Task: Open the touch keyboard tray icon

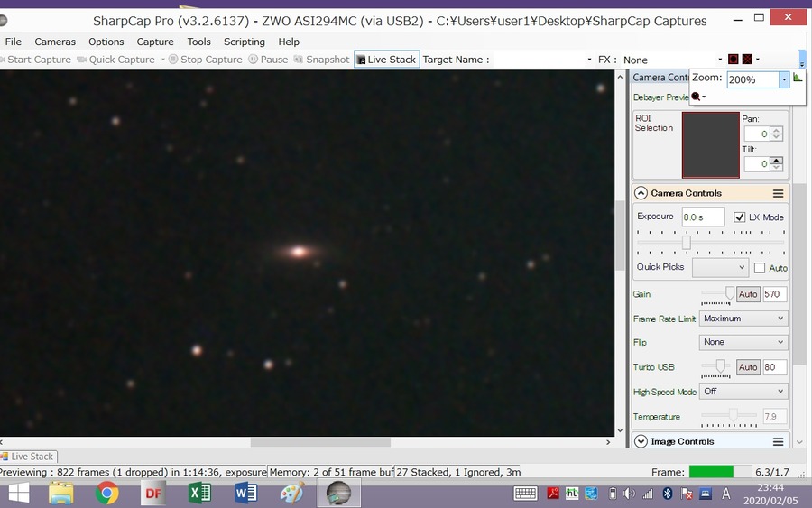Action: pos(525,494)
